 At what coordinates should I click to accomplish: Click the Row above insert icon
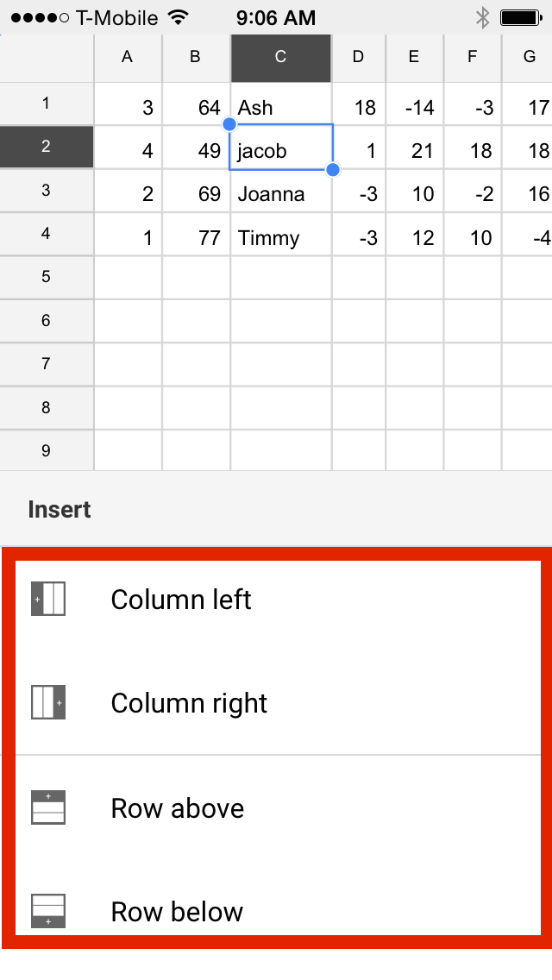click(x=48, y=807)
